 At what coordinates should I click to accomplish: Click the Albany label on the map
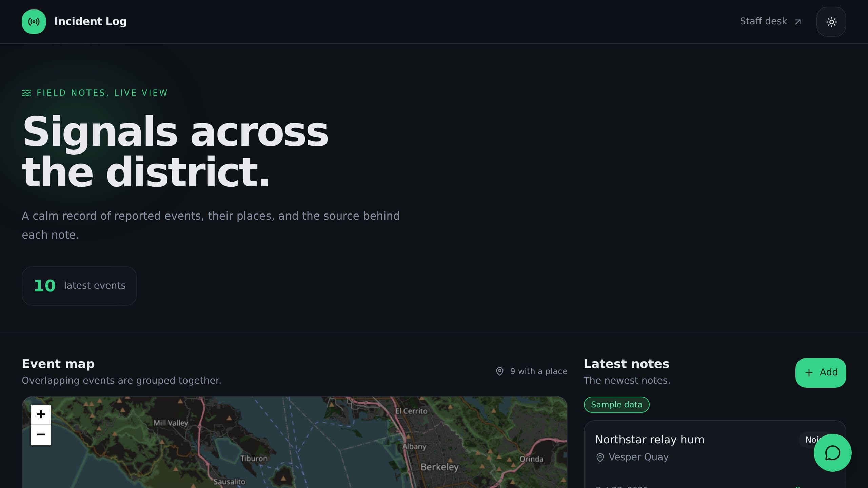coord(414,447)
